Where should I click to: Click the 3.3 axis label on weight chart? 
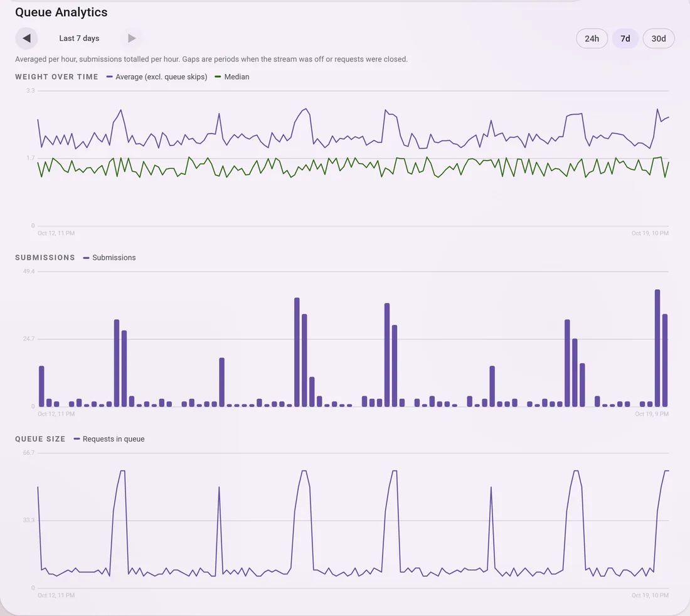30,90
